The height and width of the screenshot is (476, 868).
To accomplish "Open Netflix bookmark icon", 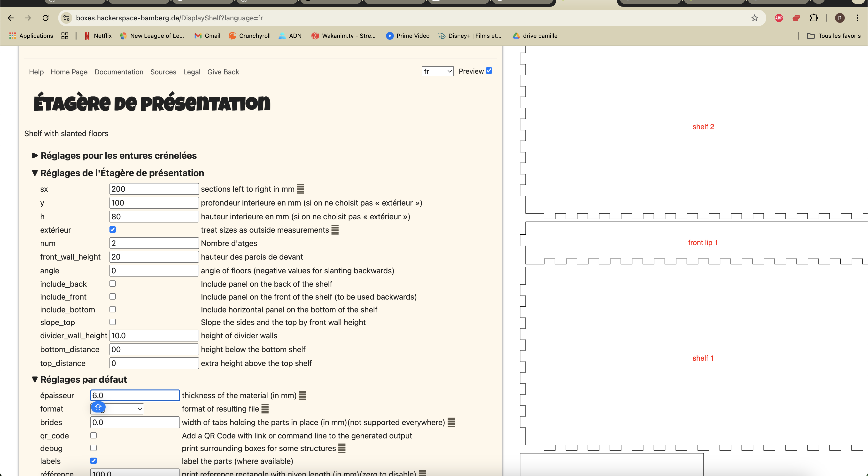I will coord(87,36).
